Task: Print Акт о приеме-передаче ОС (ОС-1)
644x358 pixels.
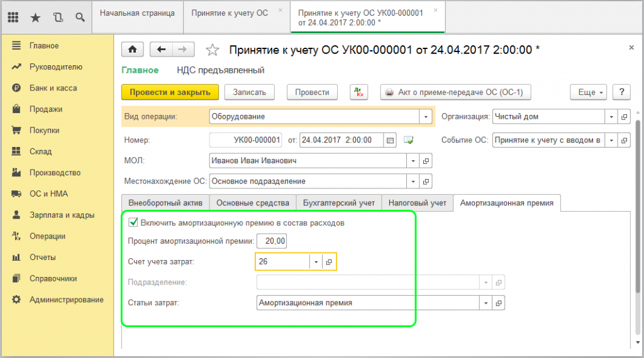Action: point(456,92)
